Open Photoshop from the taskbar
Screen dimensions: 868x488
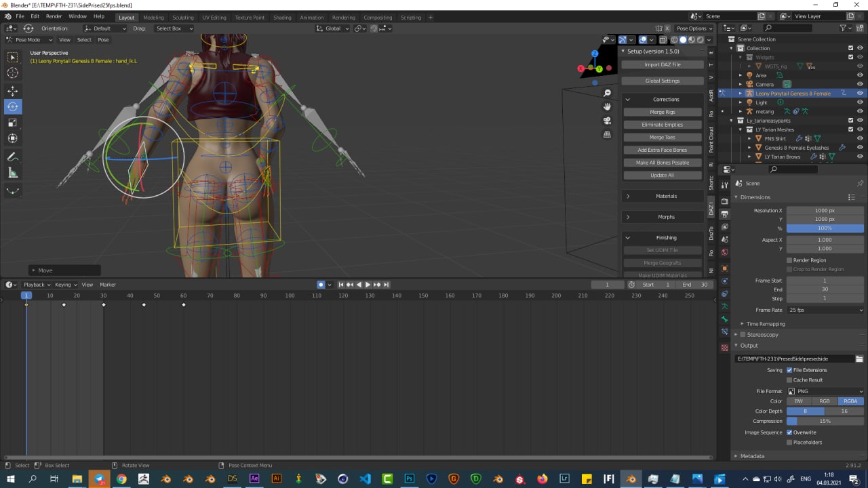tap(409, 479)
